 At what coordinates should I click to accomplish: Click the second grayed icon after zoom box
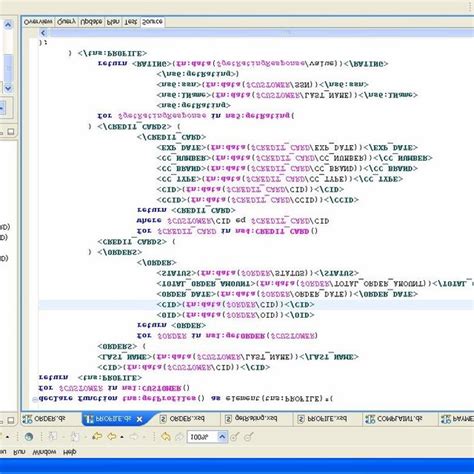pos(249,437)
